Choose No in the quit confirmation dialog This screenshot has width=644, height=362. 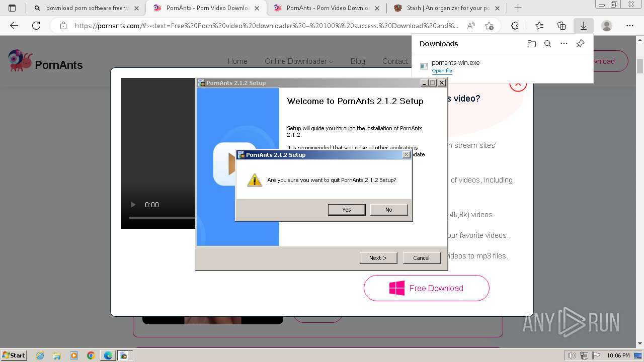coord(389,210)
